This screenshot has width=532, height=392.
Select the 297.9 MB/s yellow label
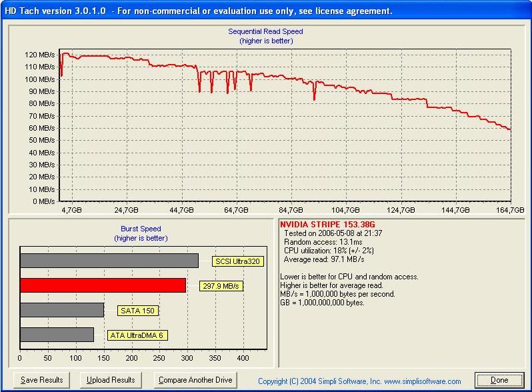click(x=221, y=286)
